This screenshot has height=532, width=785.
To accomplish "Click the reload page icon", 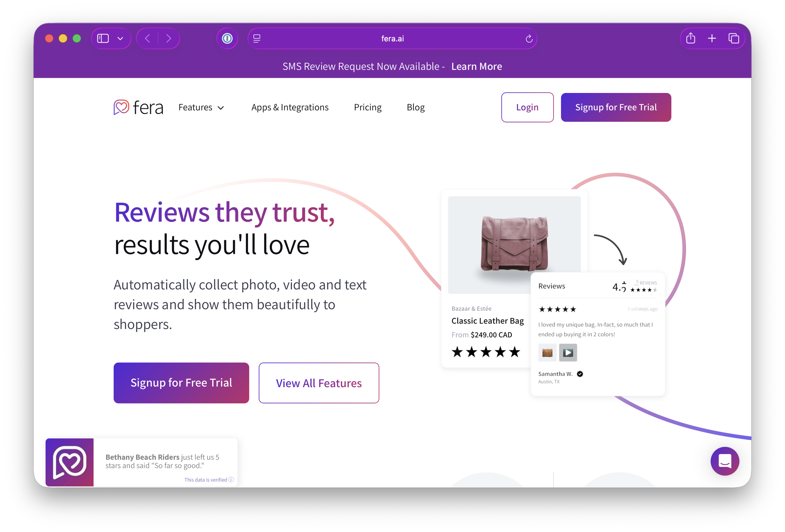I will point(529,39).
